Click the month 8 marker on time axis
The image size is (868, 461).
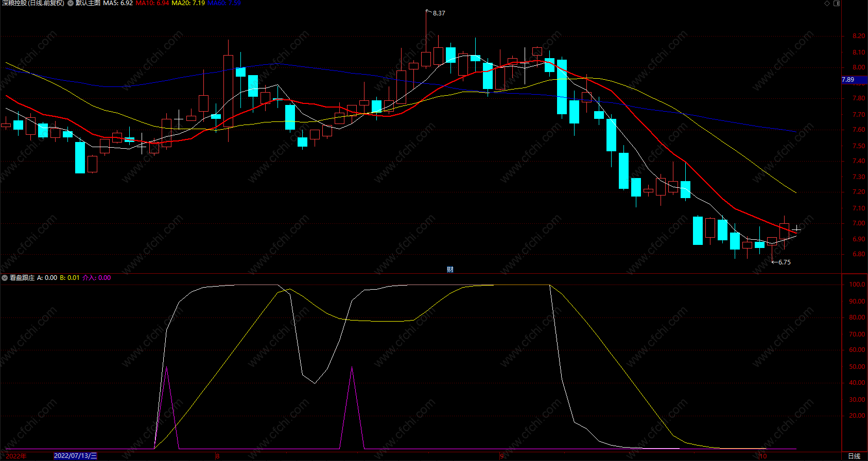(217, 456)
